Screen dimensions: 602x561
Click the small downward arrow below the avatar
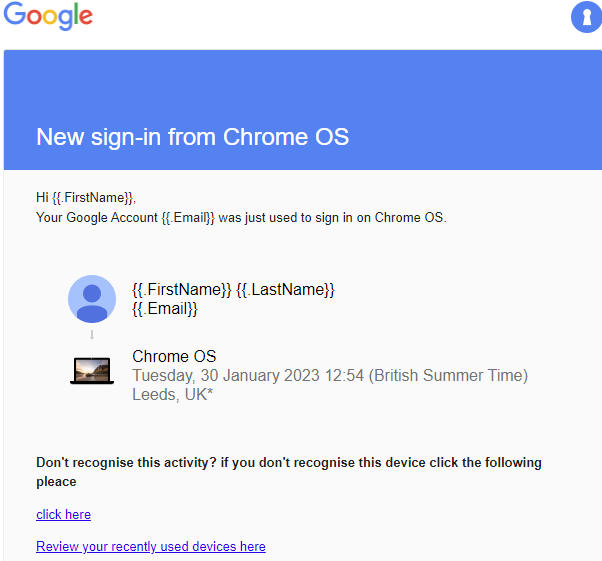click(x=92, y=335)
